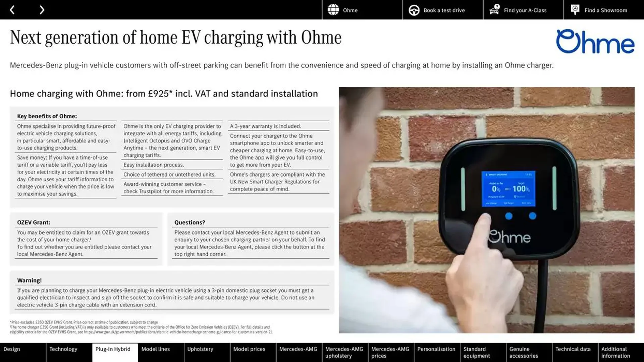Click the test drive steering wheel icon
The image size is (644, 362).
pyautogui.click(x=413, y=10)
